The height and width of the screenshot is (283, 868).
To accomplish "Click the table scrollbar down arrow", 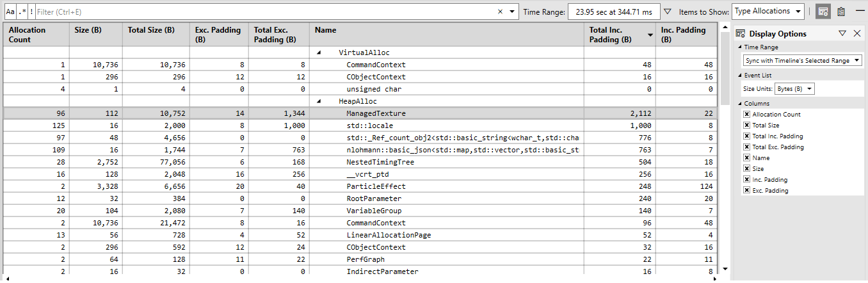I will click(x=725, y=270).
